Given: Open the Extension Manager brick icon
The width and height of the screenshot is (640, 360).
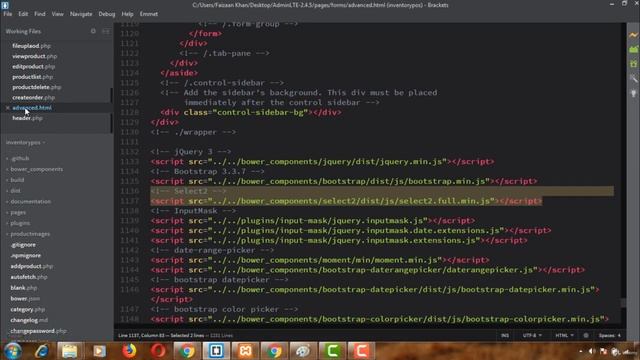Looking at the screenshot, I should pos(633,49).
